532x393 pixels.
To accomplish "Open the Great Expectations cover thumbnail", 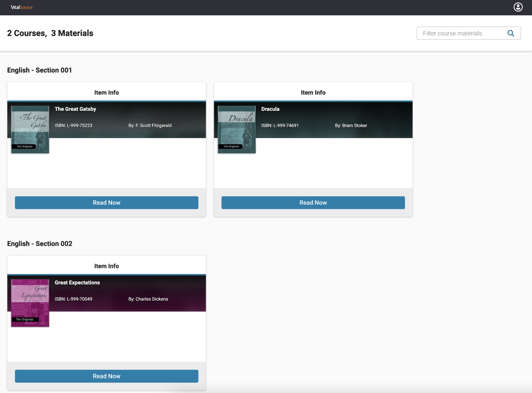I will (x=30, y=303).
